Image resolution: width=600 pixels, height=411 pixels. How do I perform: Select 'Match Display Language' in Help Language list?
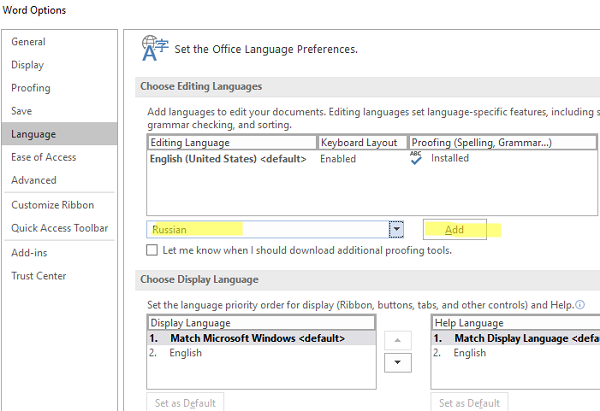click(516, 338)
